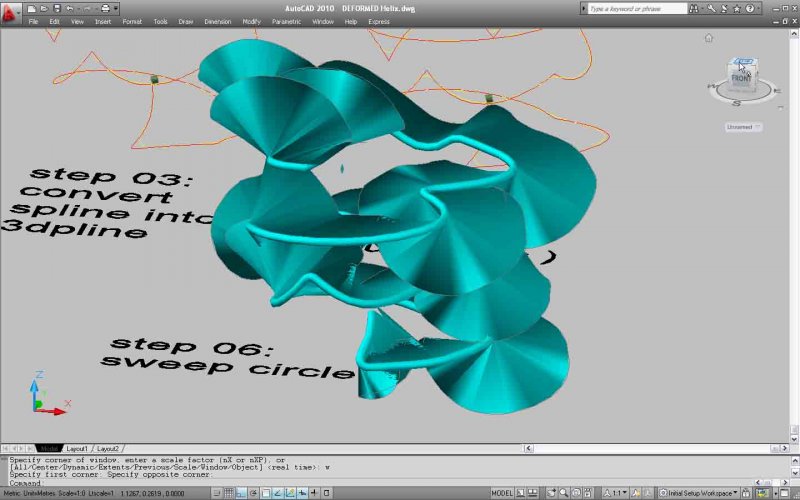Viewport: 800px width, 500px height.
Task: Click the Plot (print) icon in quick access toolbar
Action: (x=105, y=8)
